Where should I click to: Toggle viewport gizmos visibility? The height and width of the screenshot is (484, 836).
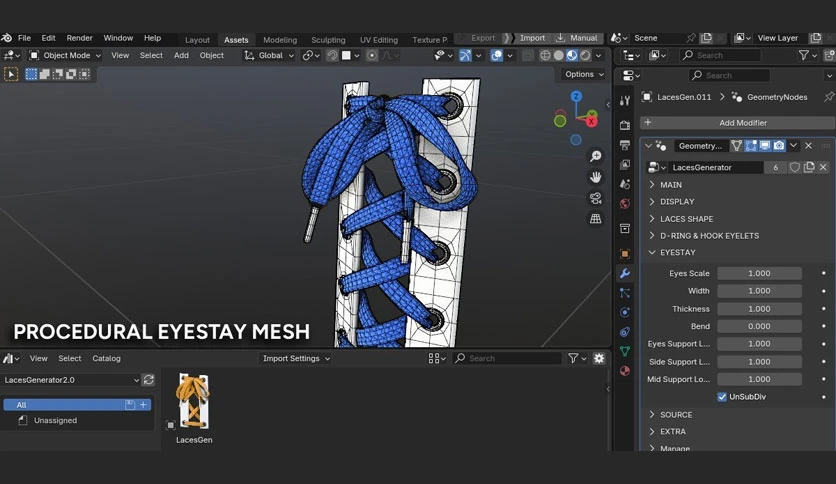click(x=465, y=55)
